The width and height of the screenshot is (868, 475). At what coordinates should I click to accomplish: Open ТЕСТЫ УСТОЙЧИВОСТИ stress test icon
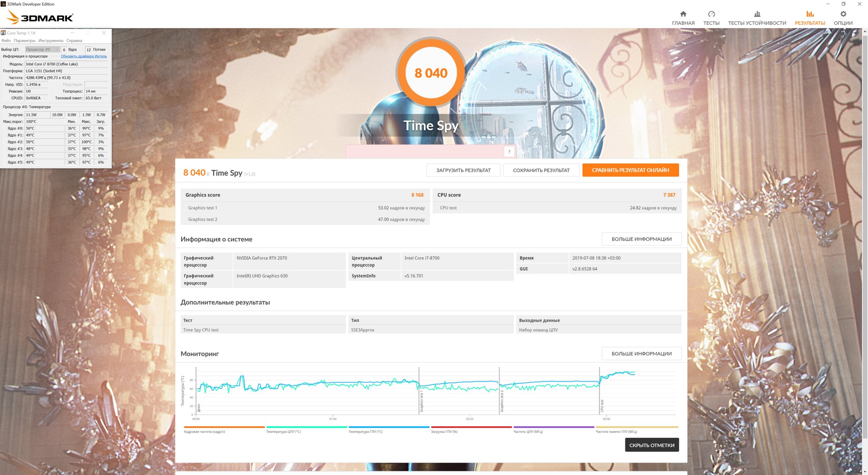(757, 14)
